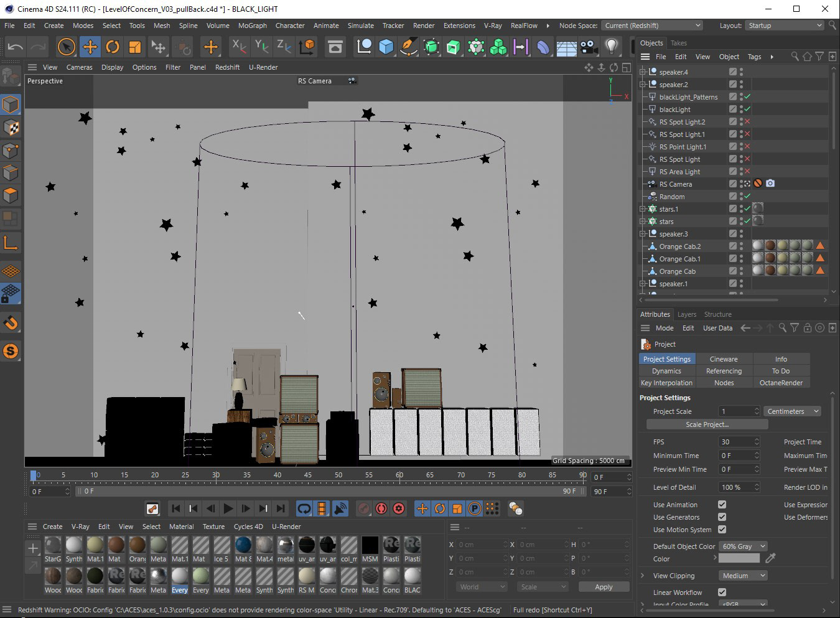
Task: Activate the Move tool
Action: tap(90, 47)
